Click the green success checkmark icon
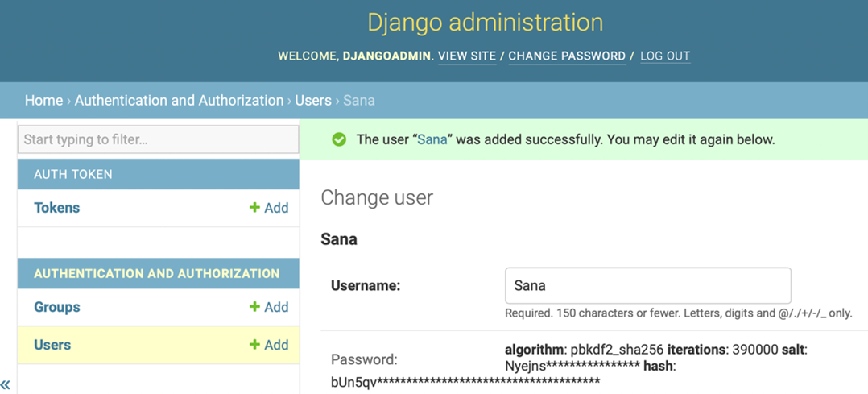The width and height of the screenshot is (868, 394). coord(339,139)
